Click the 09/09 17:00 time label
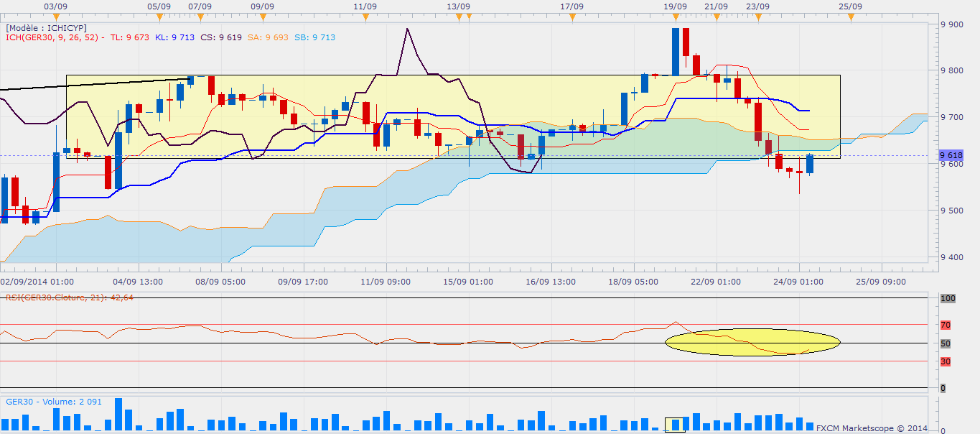Image resolution: width=980 pixels, height=434 pixels. pos(303,282)
